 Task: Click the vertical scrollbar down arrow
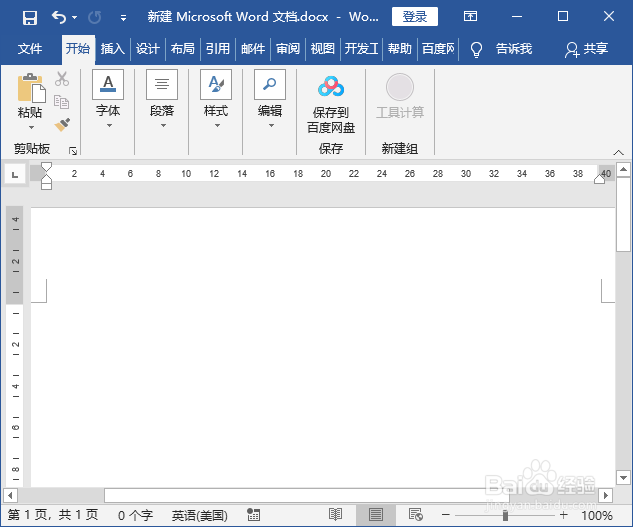click(623, 478)
